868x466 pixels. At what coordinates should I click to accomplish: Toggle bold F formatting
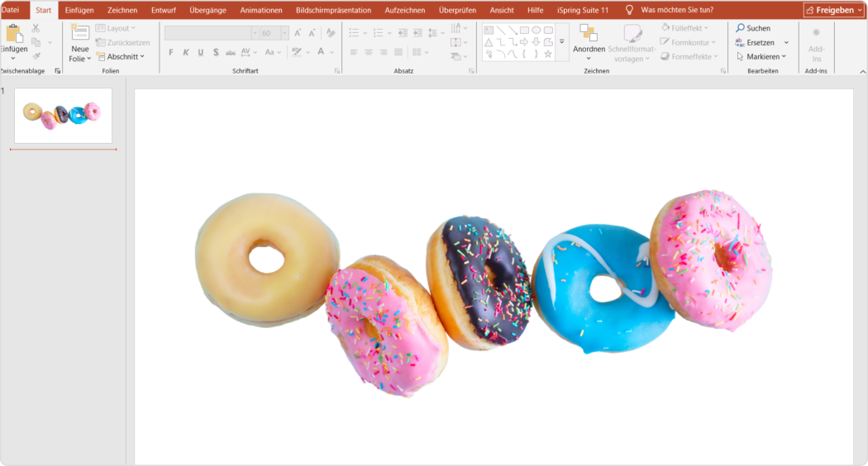pos(171,52)
